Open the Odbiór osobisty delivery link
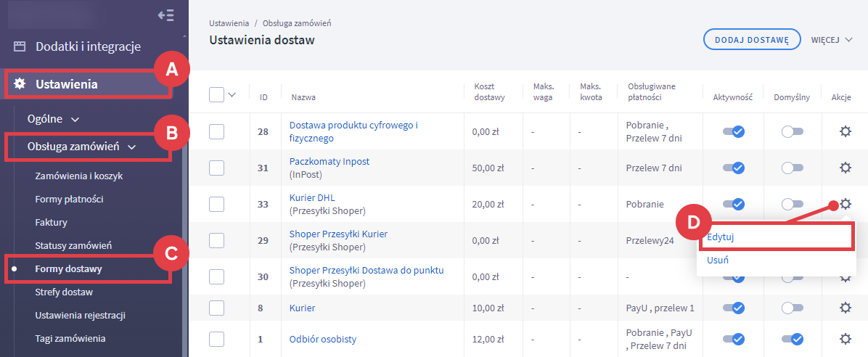 click(322, 339)
